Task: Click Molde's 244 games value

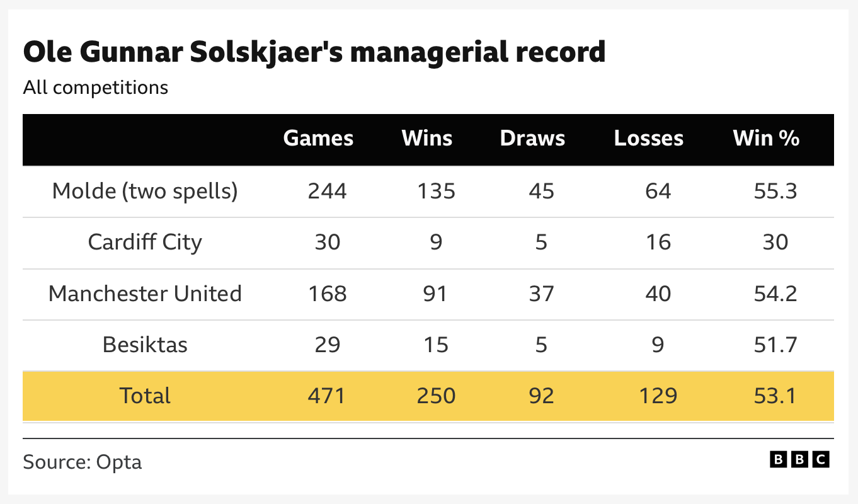Action: click(327, 190)
